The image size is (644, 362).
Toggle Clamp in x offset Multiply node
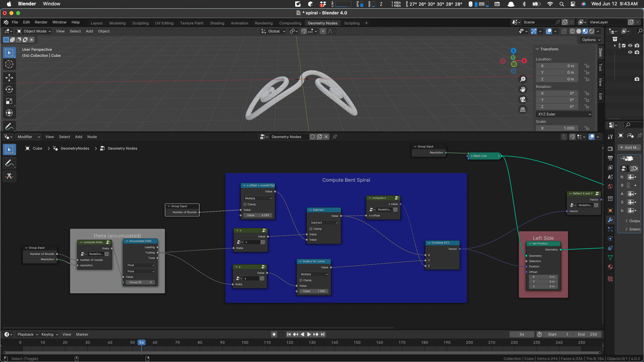245,204
